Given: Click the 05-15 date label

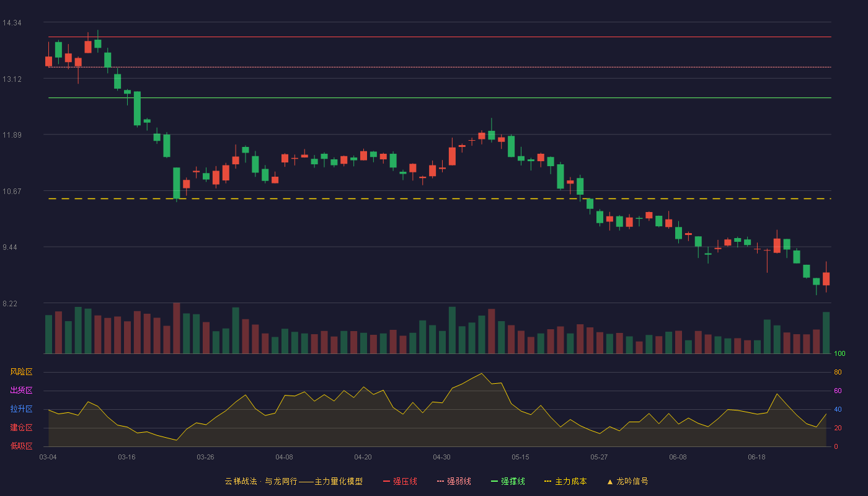Looking at the screenshot, I should (x=520, y=457).
